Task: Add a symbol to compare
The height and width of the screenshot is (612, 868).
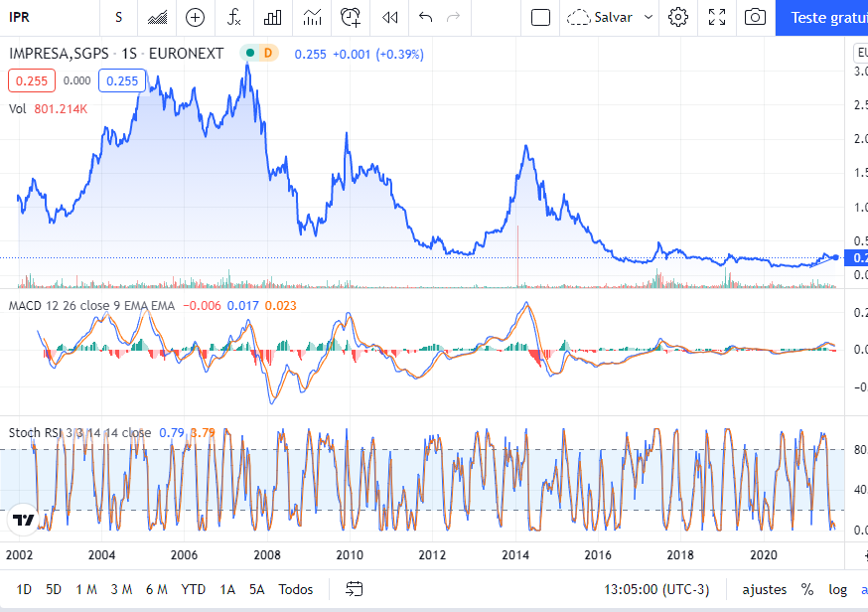Action: [x=195, y=17]
